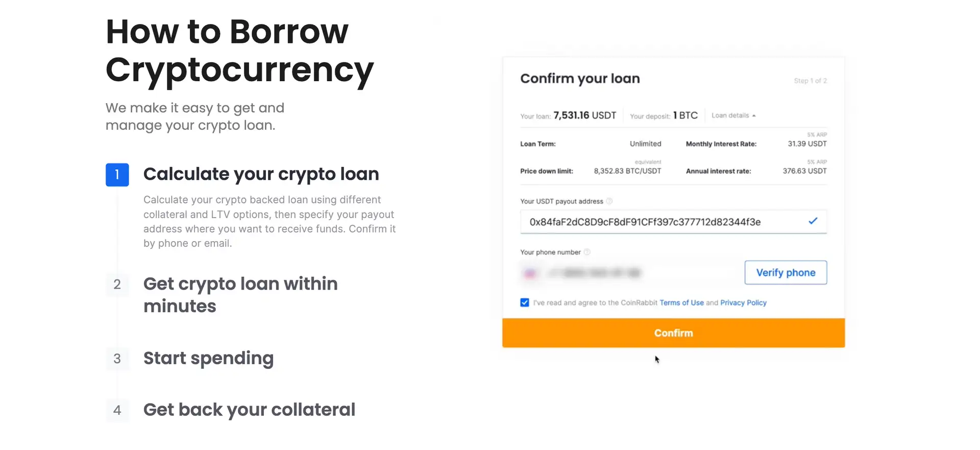The width and height of the screenshot is (980, 450).
Task: Click the step 3 number badge
Action: 117,359
